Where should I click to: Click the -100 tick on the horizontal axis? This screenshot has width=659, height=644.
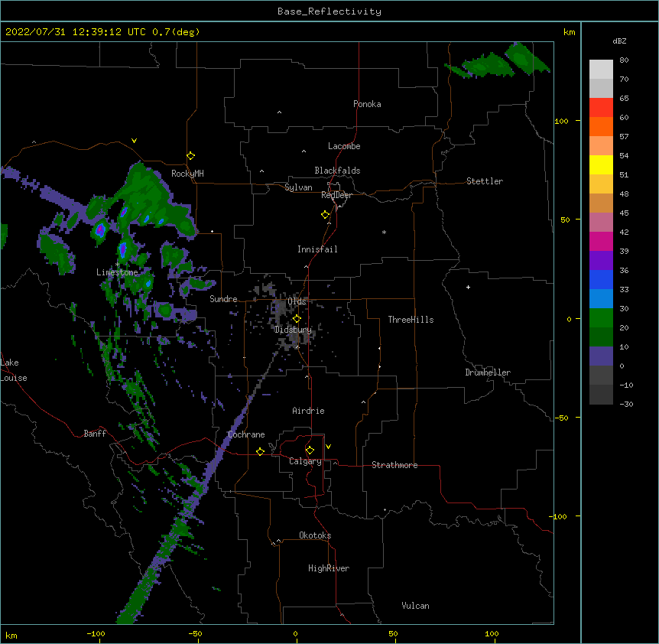pyautogui.click(x=96, y=633)
